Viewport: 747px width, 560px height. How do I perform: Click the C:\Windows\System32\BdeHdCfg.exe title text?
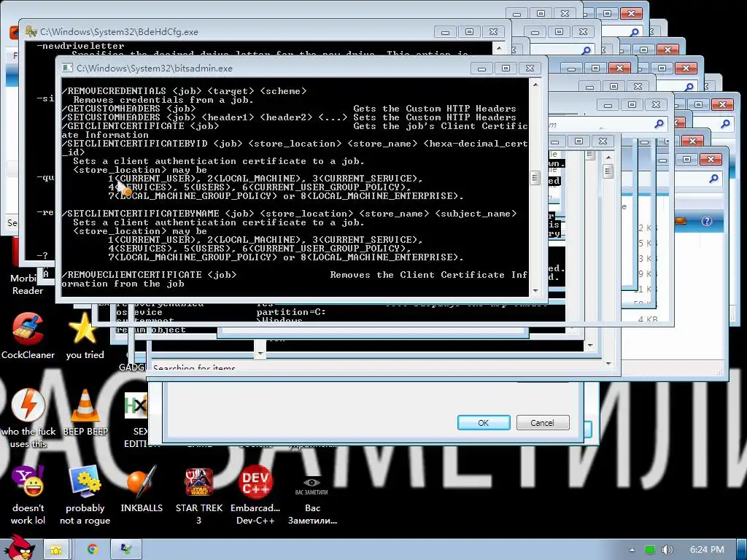point(119,31)
